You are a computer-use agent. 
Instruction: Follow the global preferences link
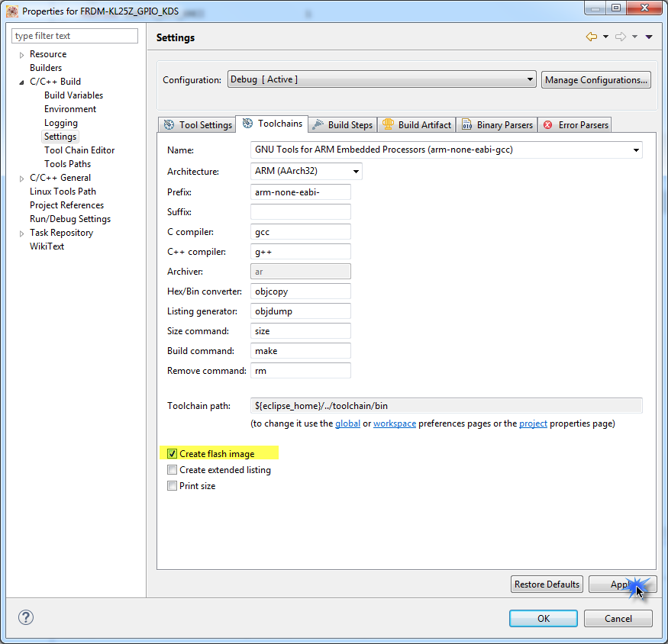(x=347, y=423)
